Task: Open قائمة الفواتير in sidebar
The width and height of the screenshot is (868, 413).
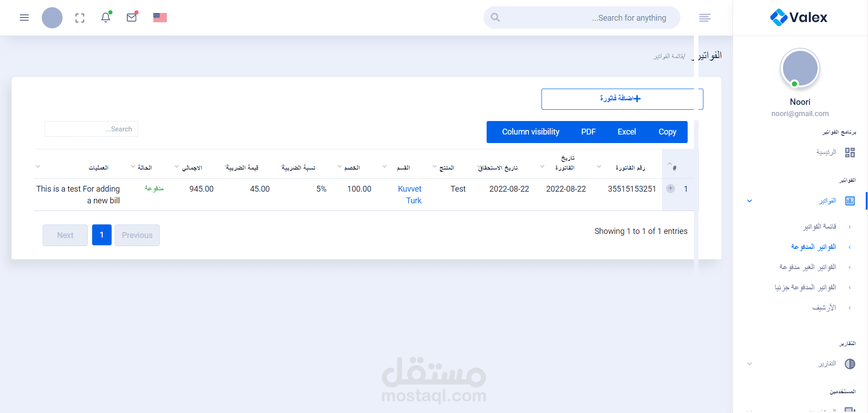Action: pyautogui.click(x=819, y=226)
